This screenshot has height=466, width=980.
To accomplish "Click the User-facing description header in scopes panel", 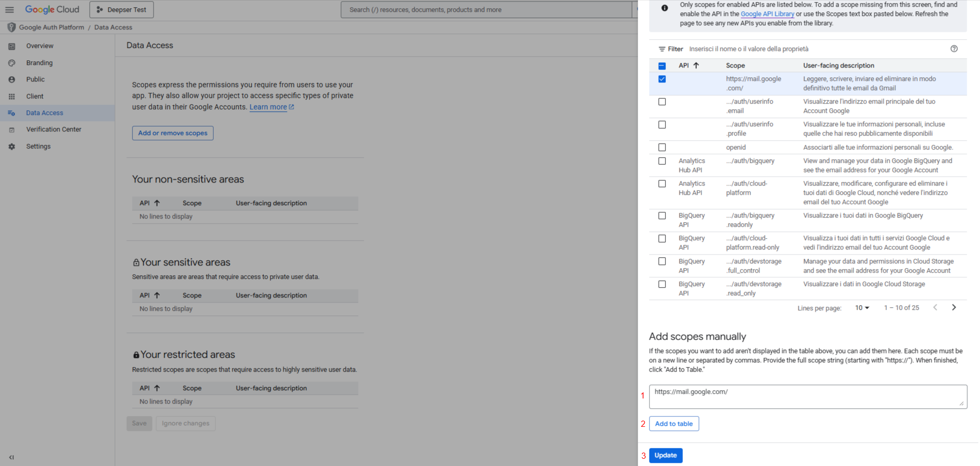I will pyautogui.click(x=838, y=65).
